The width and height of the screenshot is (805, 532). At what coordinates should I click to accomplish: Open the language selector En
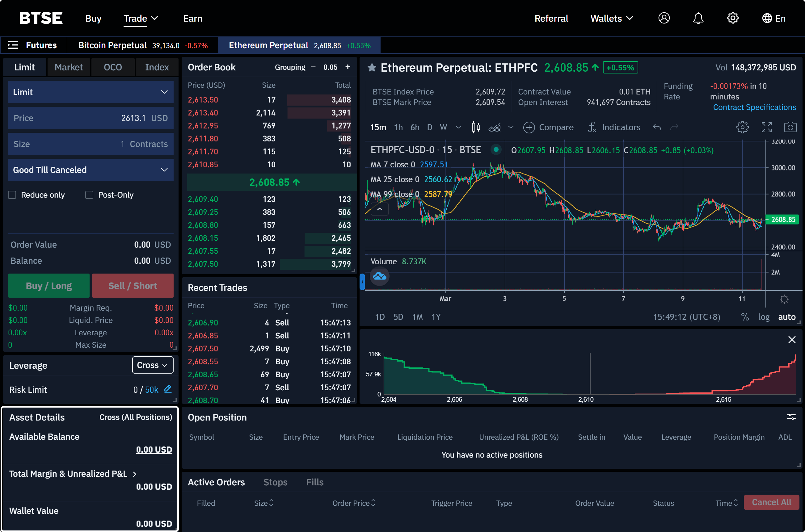pos(773,18)
